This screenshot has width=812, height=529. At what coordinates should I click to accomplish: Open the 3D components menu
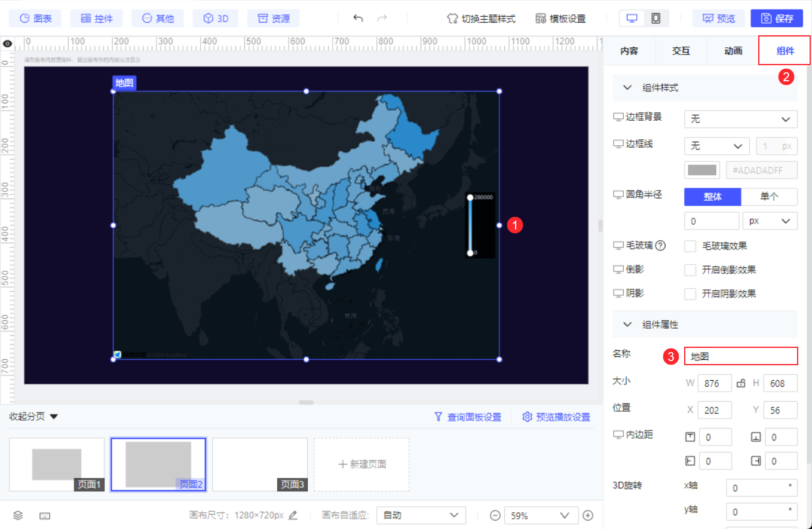click(216, 19)
